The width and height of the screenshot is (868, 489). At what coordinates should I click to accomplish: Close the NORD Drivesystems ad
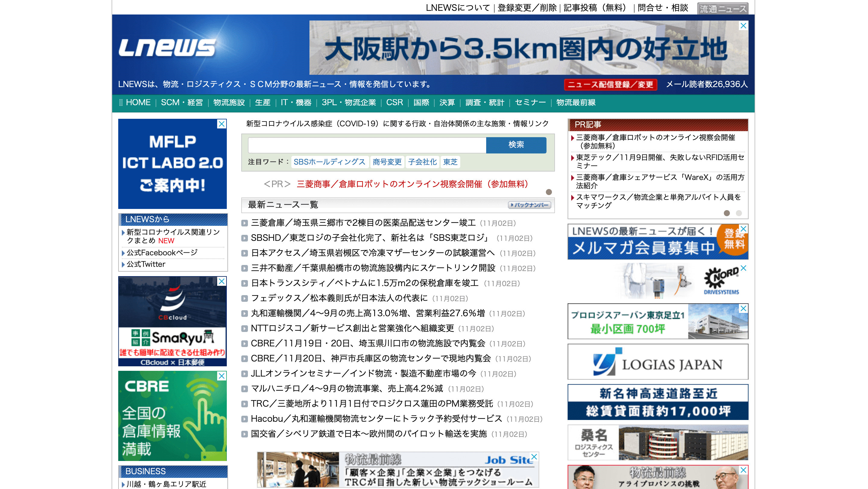[x=743, y=268]
